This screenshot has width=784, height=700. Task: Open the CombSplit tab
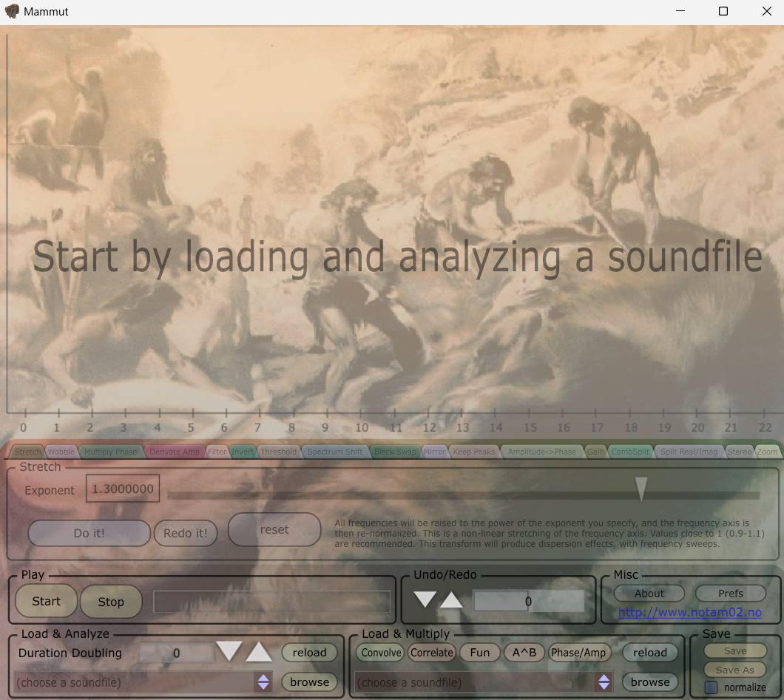tap(630, 452)
